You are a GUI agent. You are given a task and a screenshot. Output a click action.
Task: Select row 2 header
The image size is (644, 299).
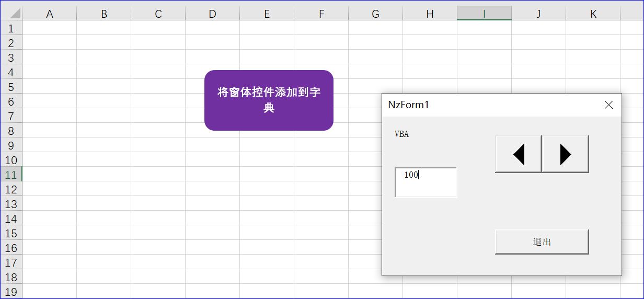coord(11,42)
